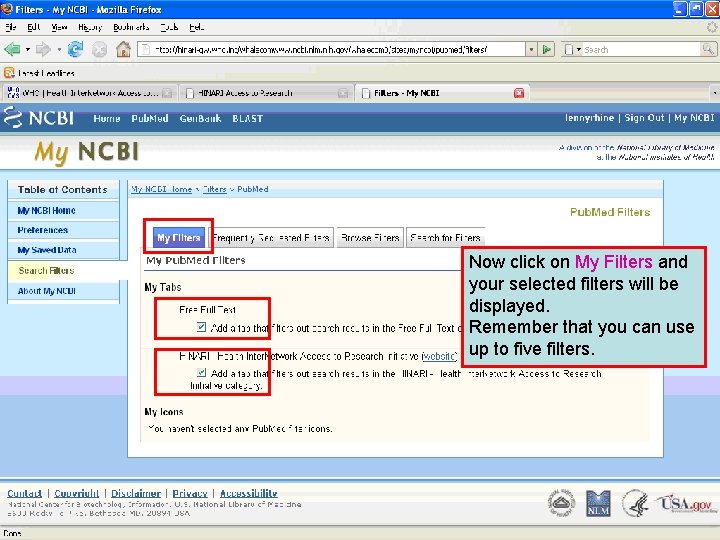Open the tab list dropdown arrow
Image resolution: width=720 pixels, height=540 pixels.
click(x=714, y=93)
